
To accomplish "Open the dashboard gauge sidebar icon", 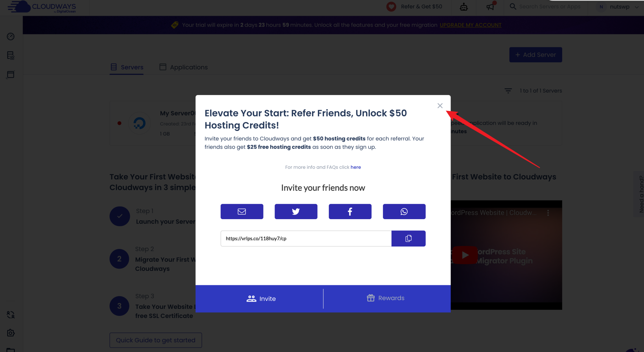I will coord(11,37).
